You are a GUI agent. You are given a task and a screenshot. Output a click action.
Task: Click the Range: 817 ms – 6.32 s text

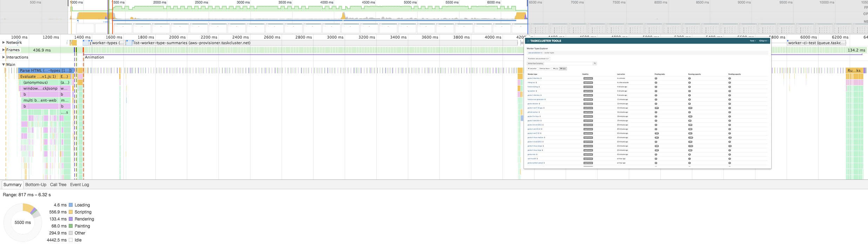click(x=27, y=195)
